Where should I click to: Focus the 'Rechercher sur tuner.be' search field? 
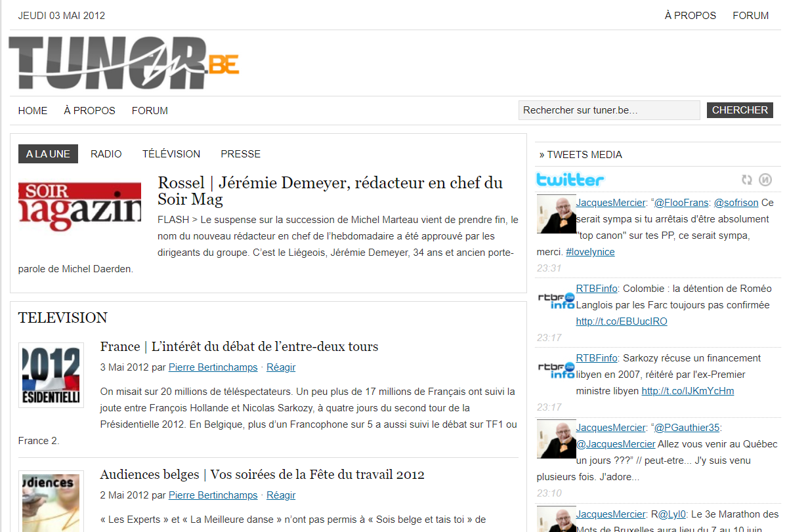click(609, 110)
